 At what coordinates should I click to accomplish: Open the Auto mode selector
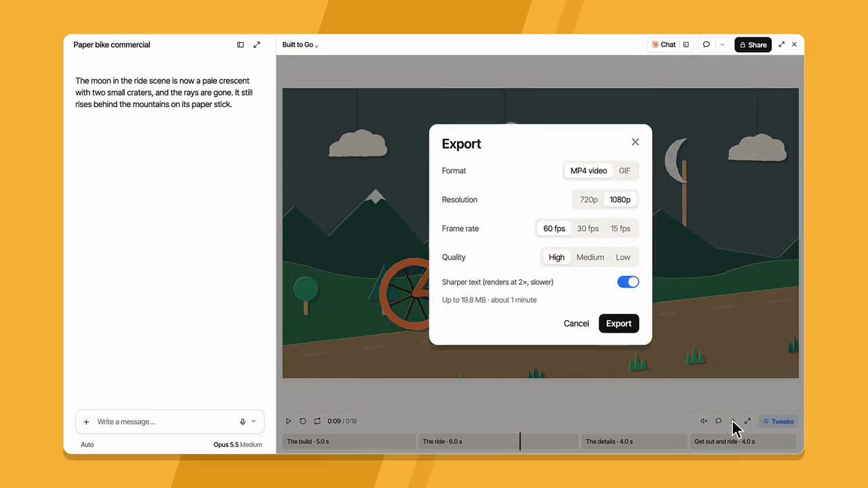[x=87, y=445]
